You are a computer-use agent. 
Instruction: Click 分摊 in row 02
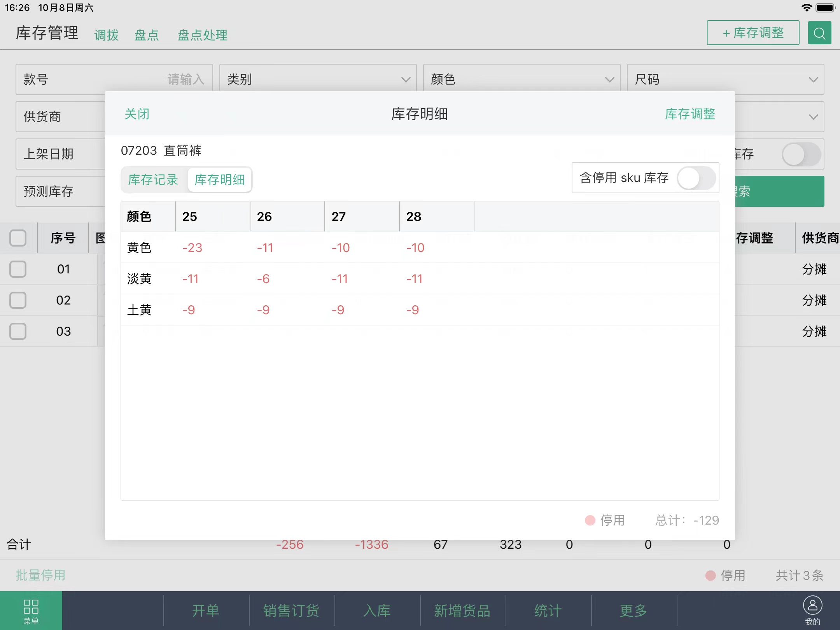tap(814, 300)
